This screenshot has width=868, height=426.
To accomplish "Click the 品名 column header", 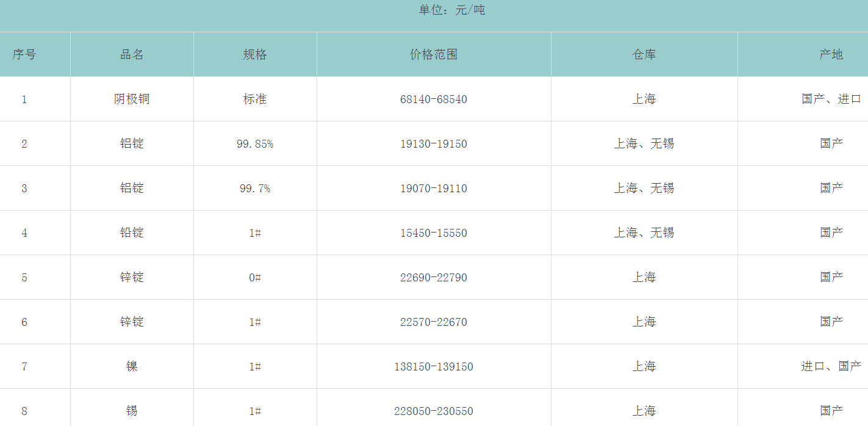I will 132,54.
